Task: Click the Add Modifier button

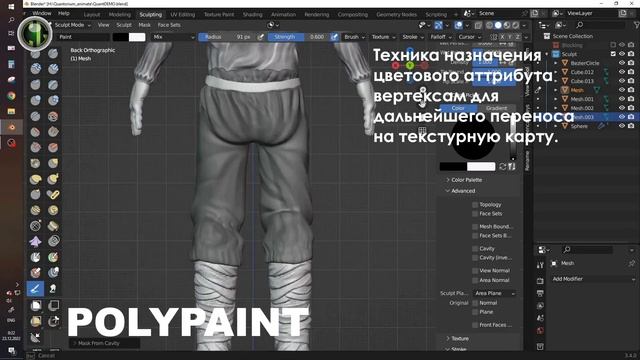Action: (592, 279)
